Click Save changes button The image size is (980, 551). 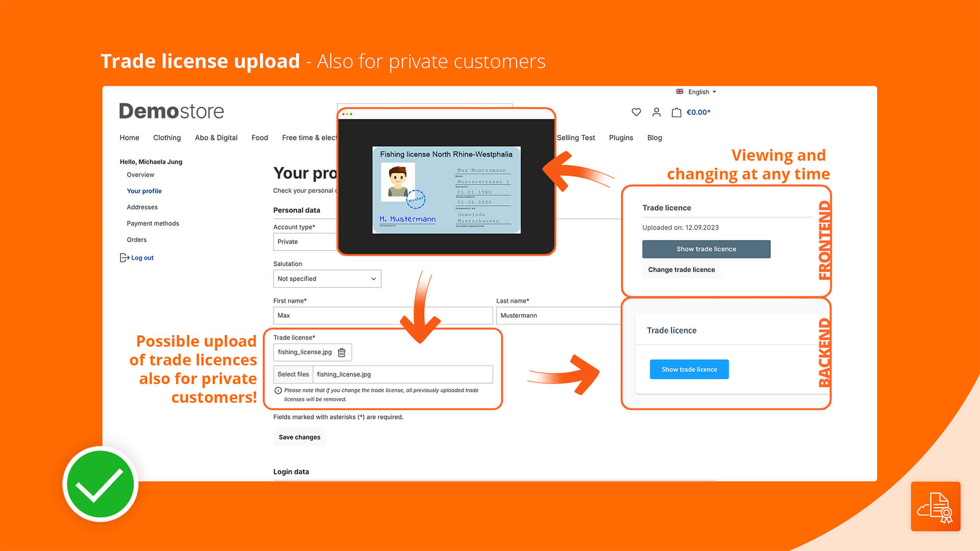tap(299, 437)
